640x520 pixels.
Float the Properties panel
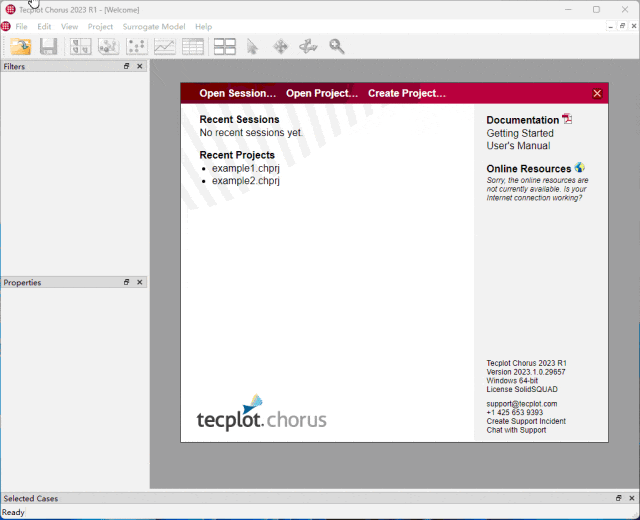(127, 282)
